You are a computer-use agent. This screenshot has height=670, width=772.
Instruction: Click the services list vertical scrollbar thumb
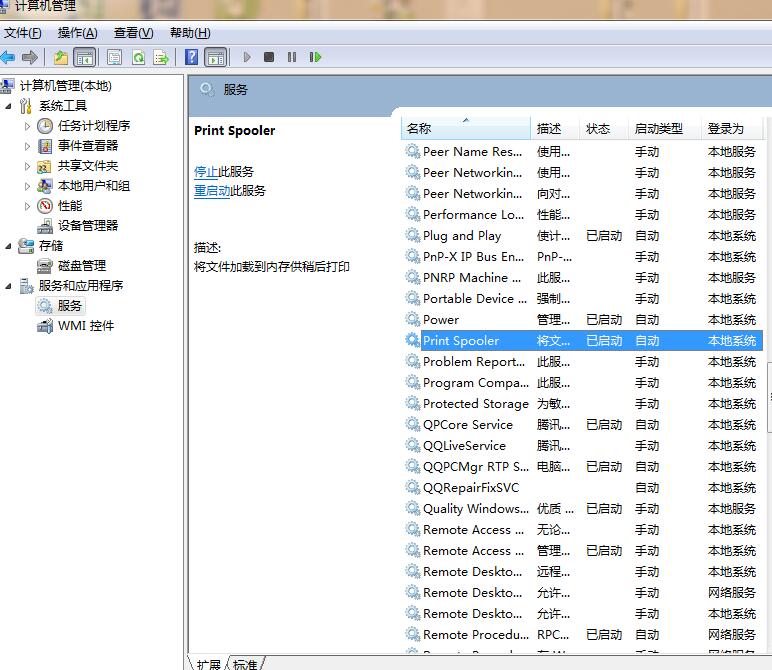coord(769,398)
